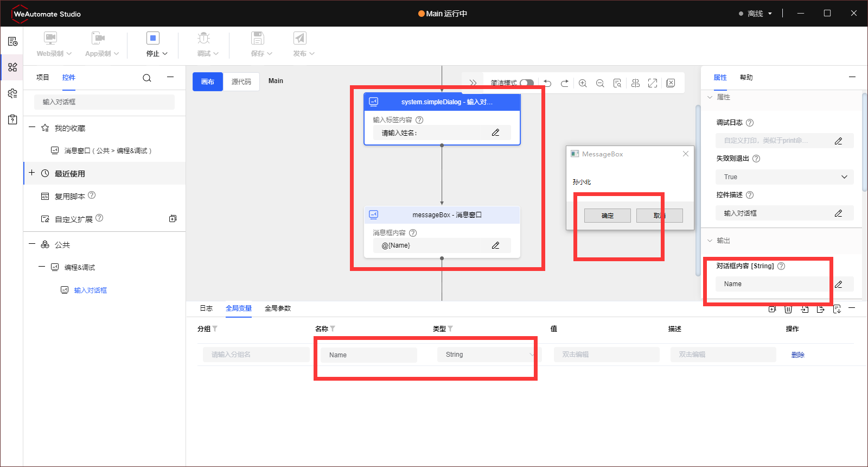Open the settings gear icon in the left sidebar
The image size is (868, 467).
click(x=12, y=93)
